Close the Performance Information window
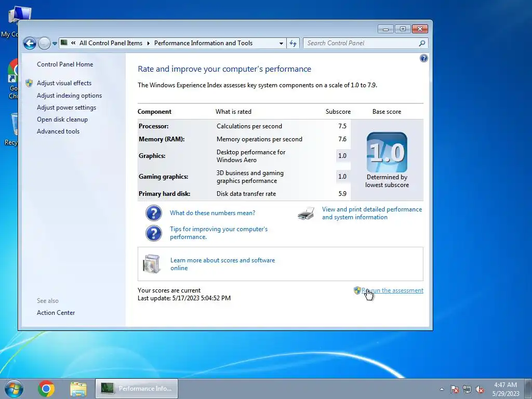The image size is (532, 399). [x=420, y=29]
